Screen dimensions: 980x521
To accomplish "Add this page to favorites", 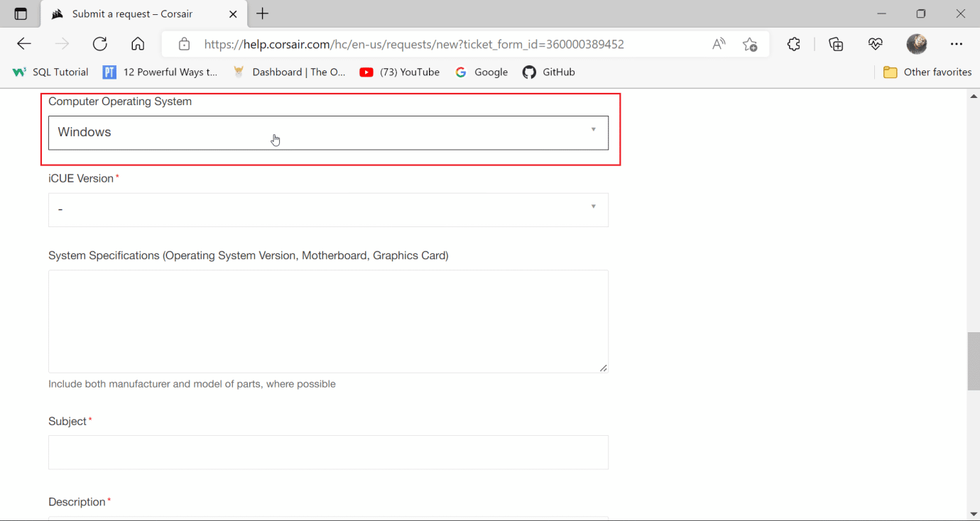I will (750, 44).
